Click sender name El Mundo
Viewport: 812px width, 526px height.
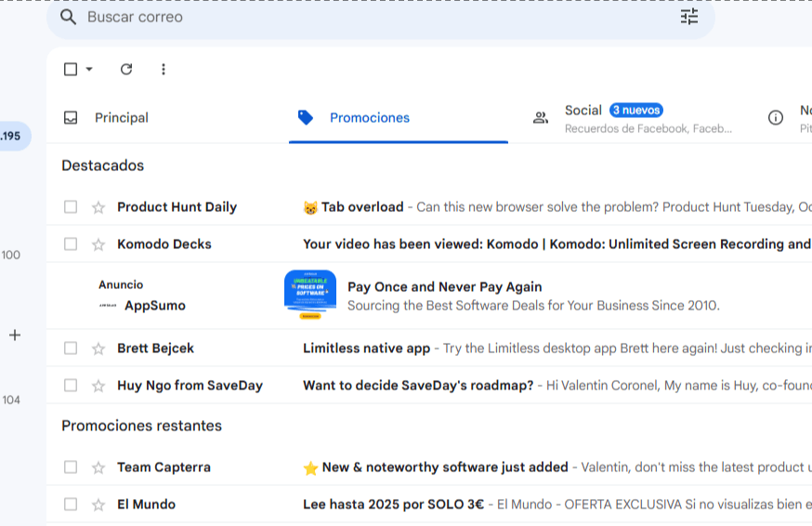(x=146, y=505)
